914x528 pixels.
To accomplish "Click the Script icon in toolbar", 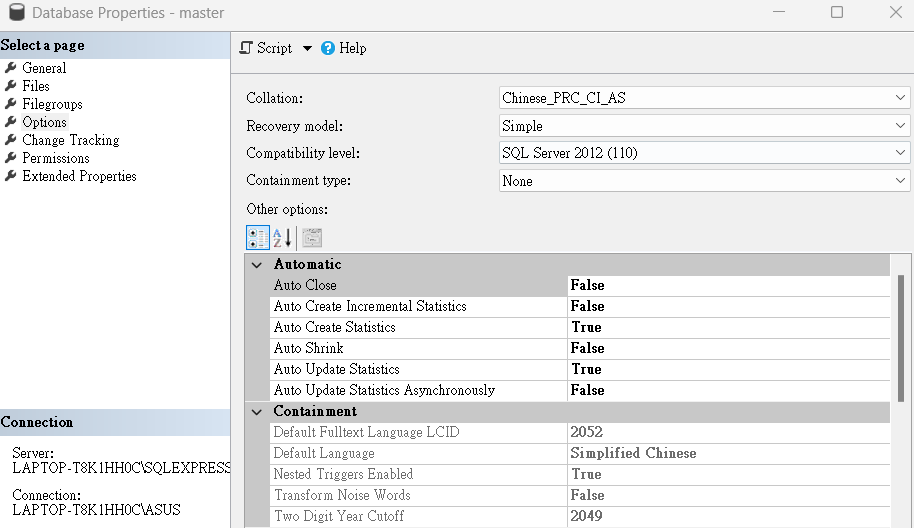I will (x=247, y=48).
